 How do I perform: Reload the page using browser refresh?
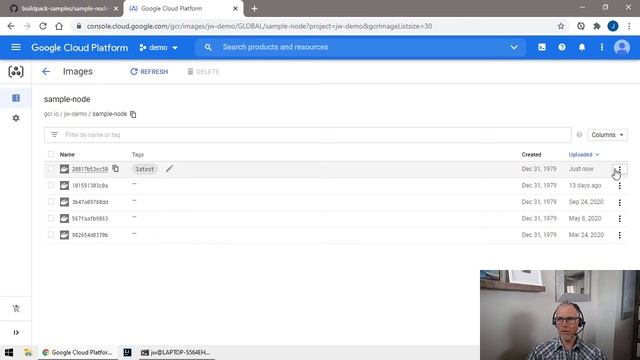pos(43,26)
